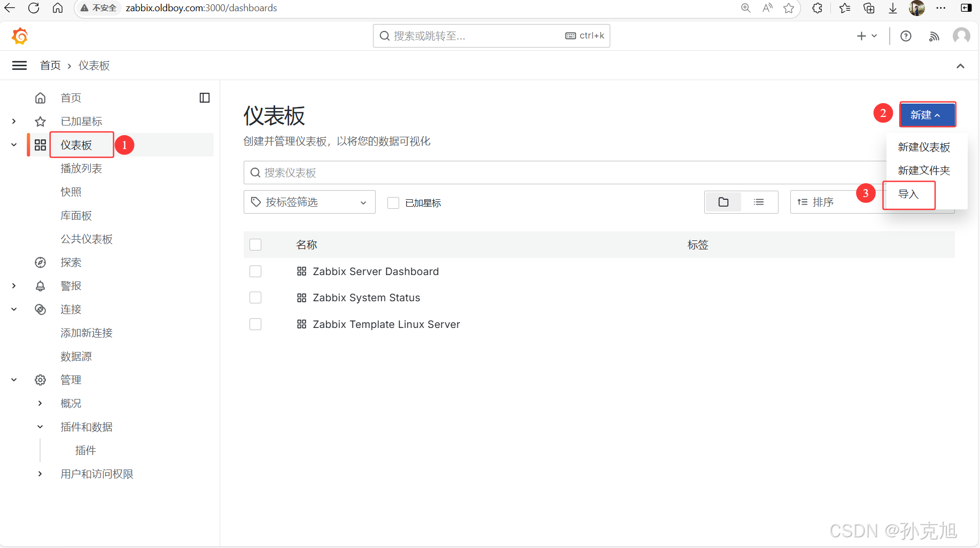The height and width of the screenshot is (548, 980).
Task: Collapse the 管理 sidebar section
Action: click(14, 380)
